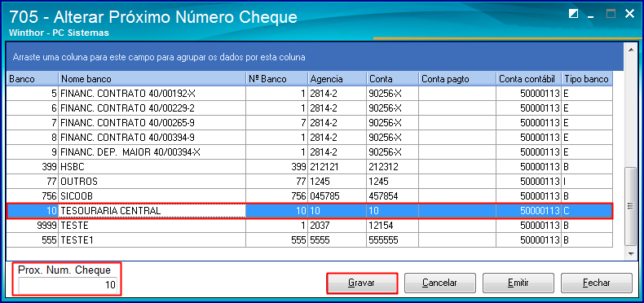This screenshot has width=644, height=303.
Task: Select the OUTROS bank row
Action: (310, 182)
